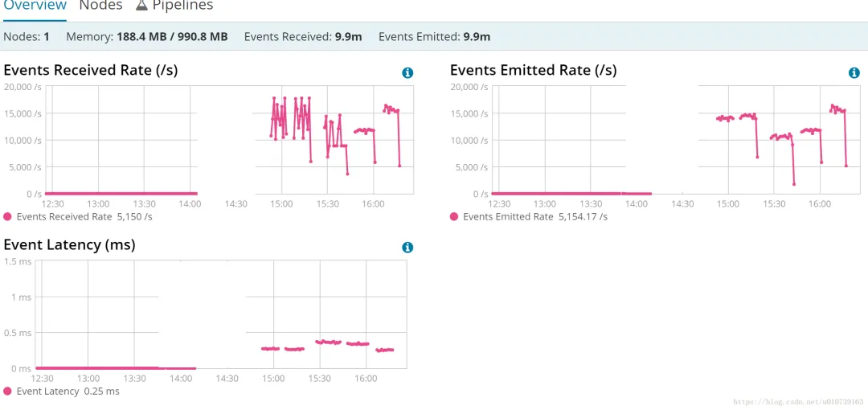Toggle the Events Received Rate legend dot
The height and width of the screenshot is (410, 868).
pos(8,216)
